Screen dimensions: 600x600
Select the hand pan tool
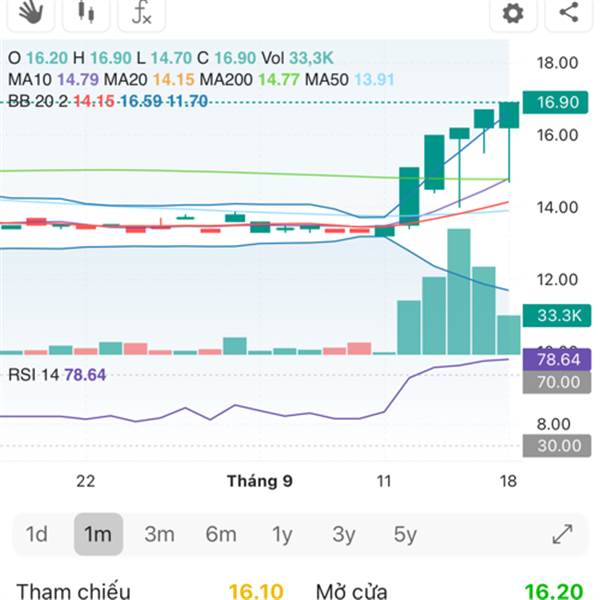coord(31,12)
